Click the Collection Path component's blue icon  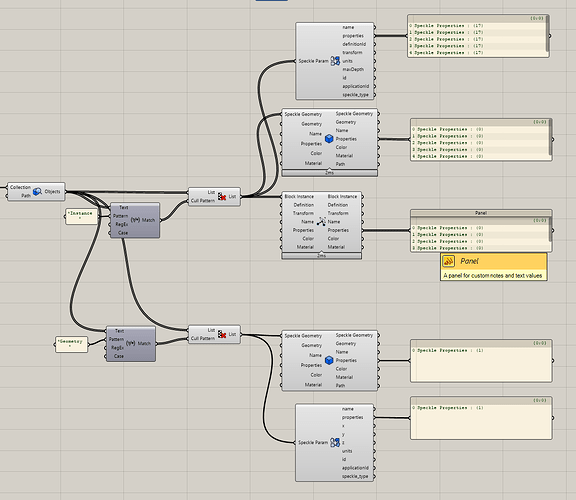37,191
